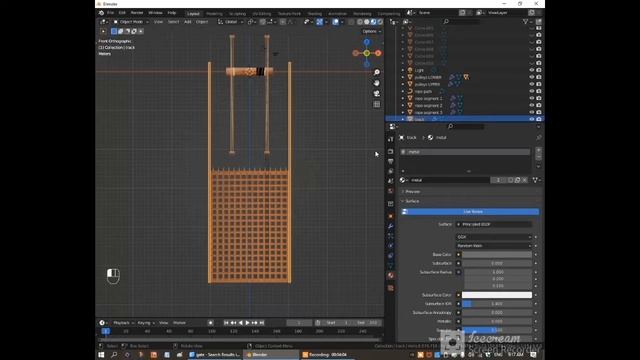
Task: Toggle render camera icon for Light row
Action: pos(539,70)
